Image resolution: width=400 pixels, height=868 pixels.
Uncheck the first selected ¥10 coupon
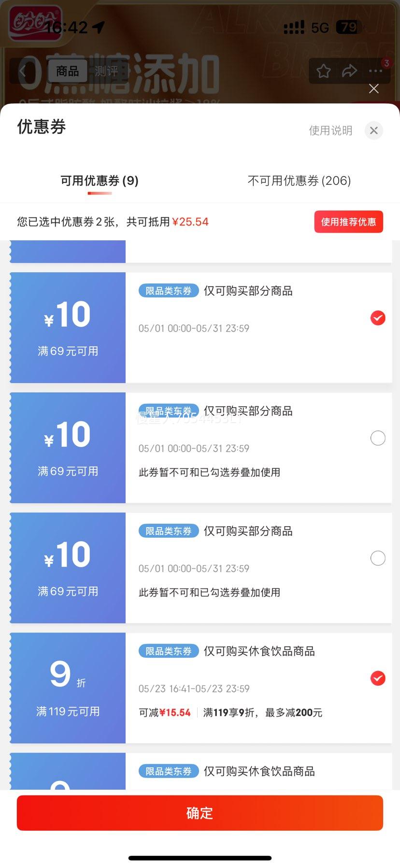(x=378, y=318)
